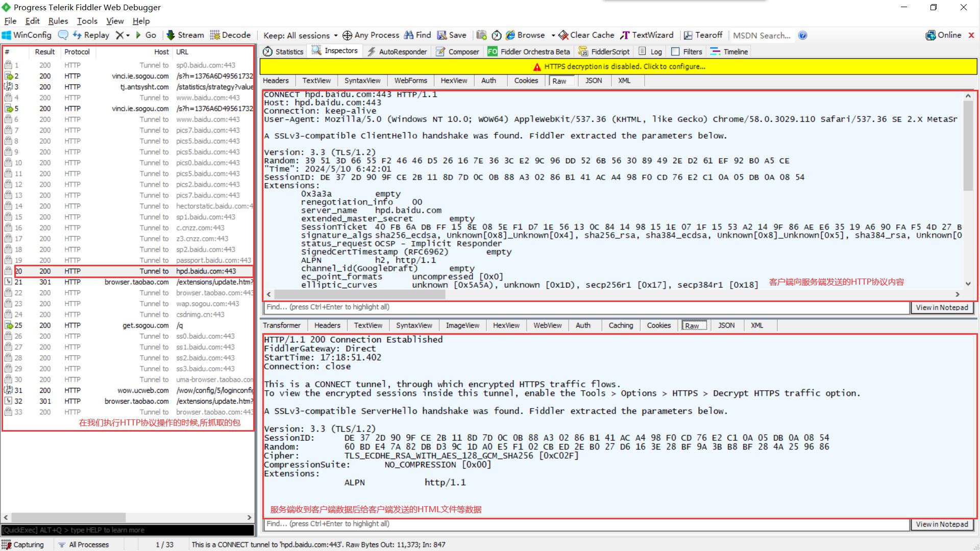Focus the request Find text field

[586, 307]
